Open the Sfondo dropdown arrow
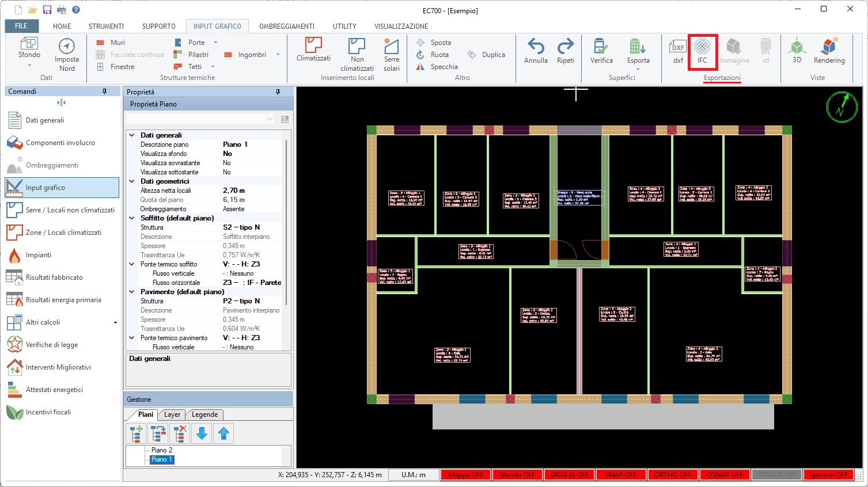The width and height of the screenshot is (868, 487). [x=29, y=66]
